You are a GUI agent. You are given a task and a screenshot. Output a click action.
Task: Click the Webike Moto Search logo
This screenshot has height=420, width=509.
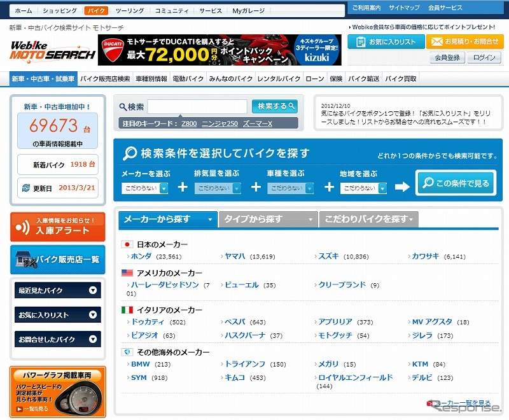[53, 52]
